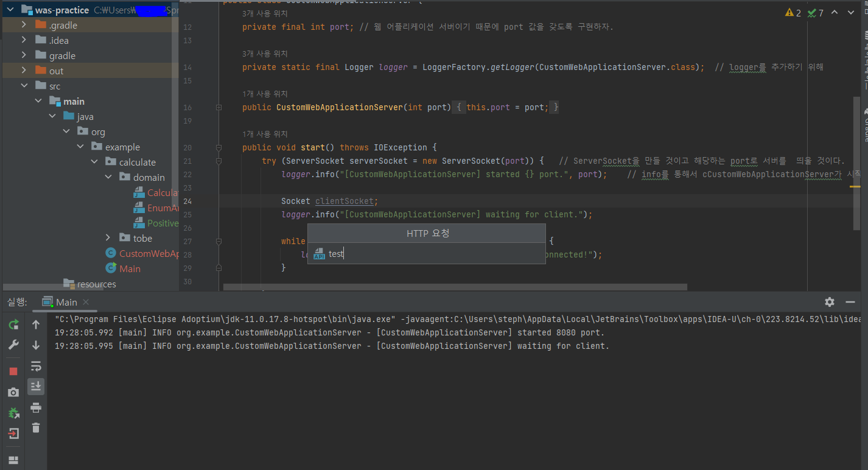Jump down the stack trace with down arrow

click(36, 345)
